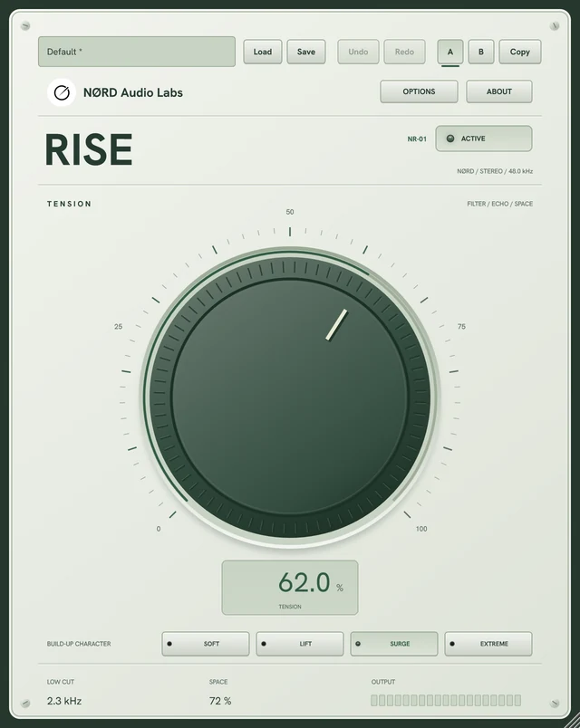The width and height of the screenshot is (580, 728).
Task: Click the 0 mark on knob scale
Action: [159, 529]
